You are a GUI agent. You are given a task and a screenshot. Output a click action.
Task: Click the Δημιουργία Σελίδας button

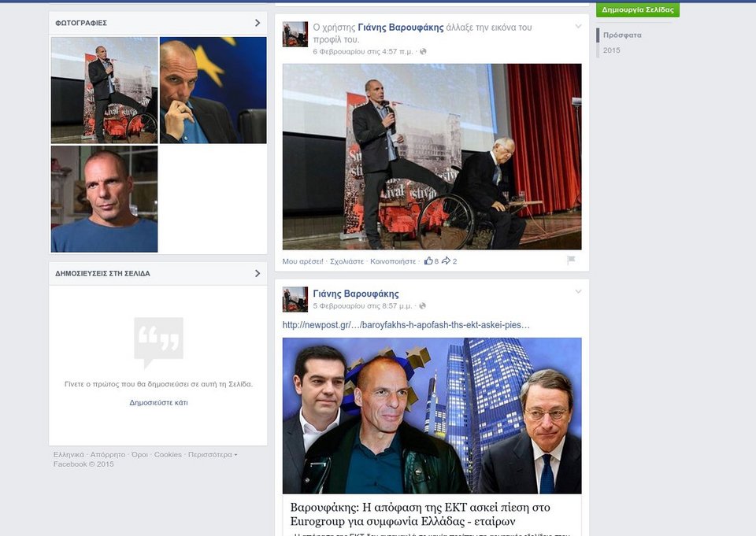pos(639,9)
